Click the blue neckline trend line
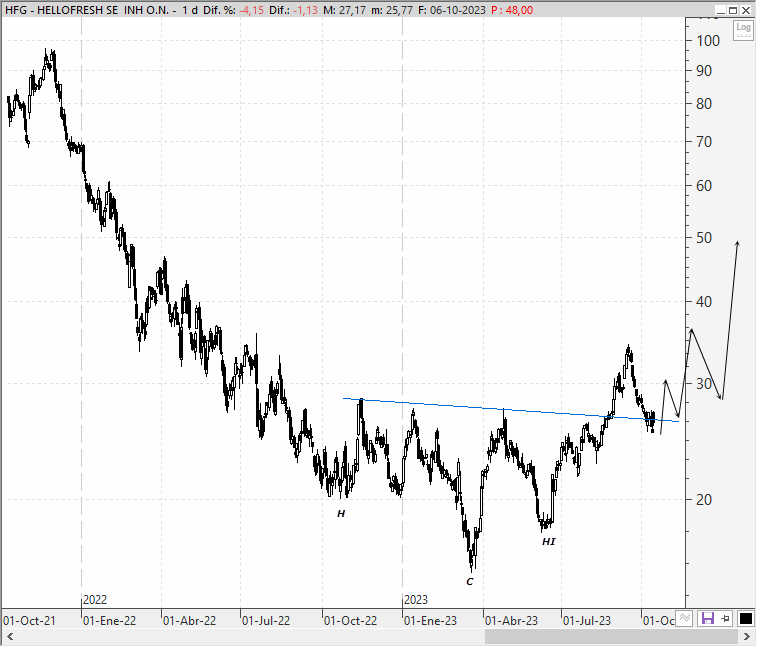Viewport: 757px width, 647px height. click(x=511, y=410)
